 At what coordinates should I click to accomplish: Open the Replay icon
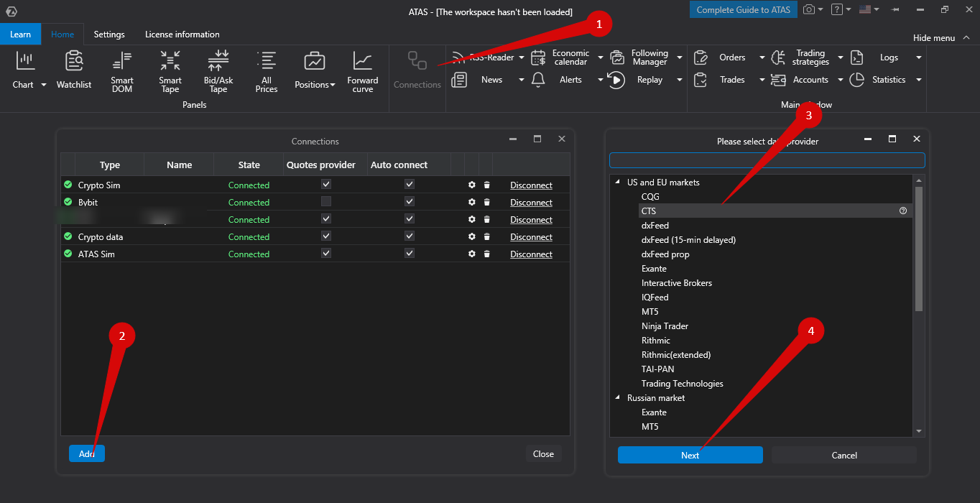point(616,80)
